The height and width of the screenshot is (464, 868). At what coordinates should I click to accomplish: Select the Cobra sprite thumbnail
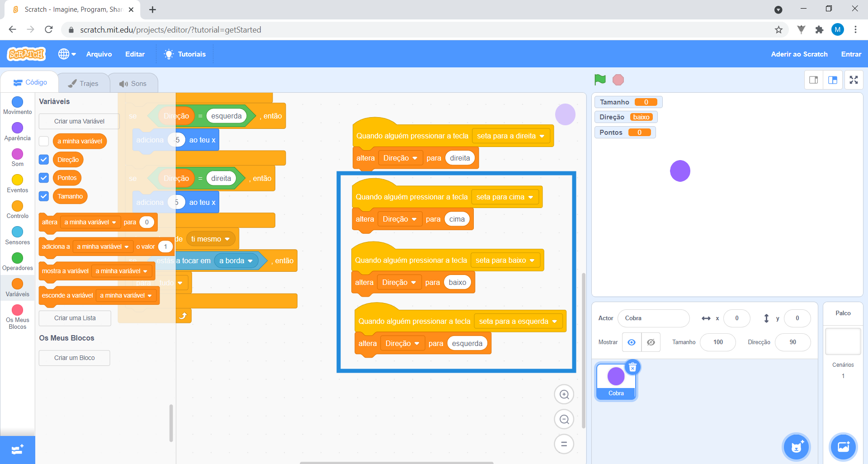(x=616, y=381)
